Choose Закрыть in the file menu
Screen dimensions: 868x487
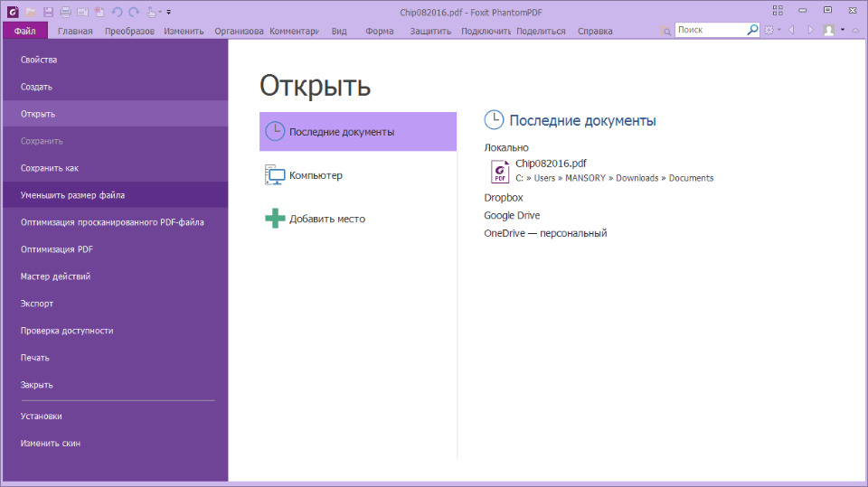coord(115,385)
